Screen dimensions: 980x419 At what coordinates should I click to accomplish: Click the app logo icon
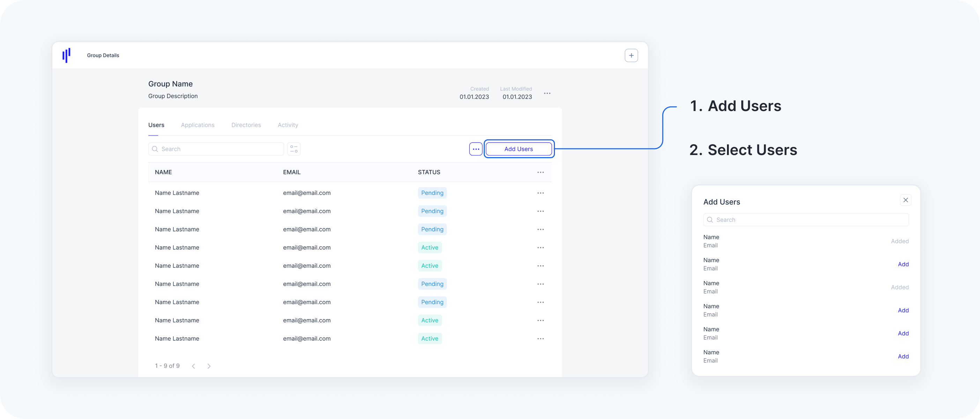[67, 55]
